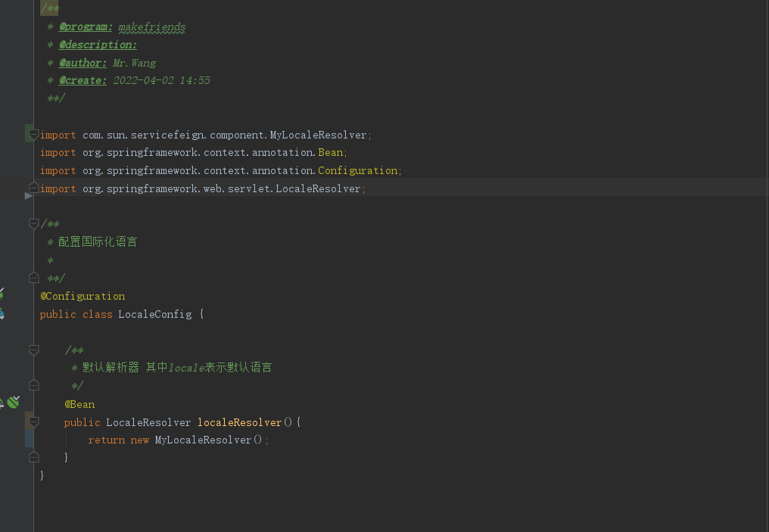Screen dimensions: 769x532
Task: Click the LocaleResolver return type in the method signature
Action: click(x=148, y=422)
